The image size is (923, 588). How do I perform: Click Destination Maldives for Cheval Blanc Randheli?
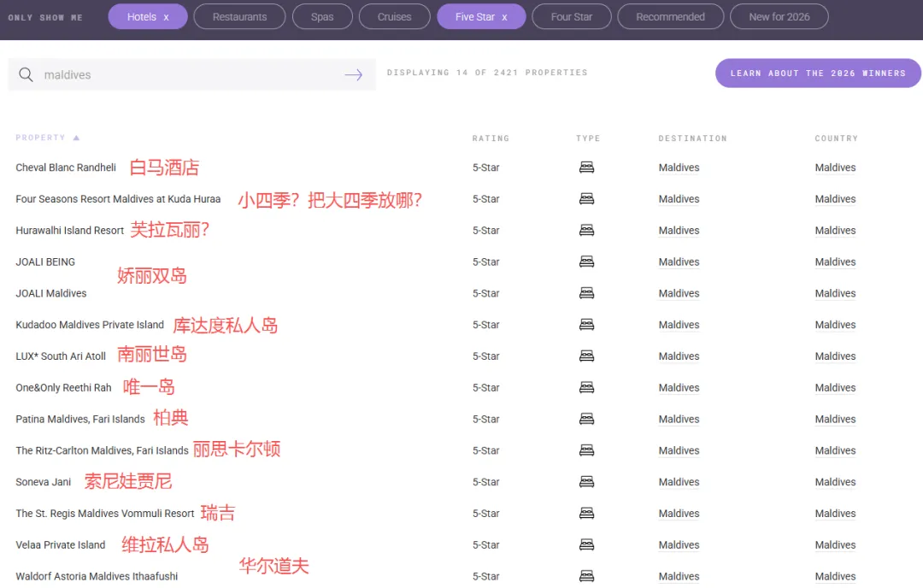[679, 168]
